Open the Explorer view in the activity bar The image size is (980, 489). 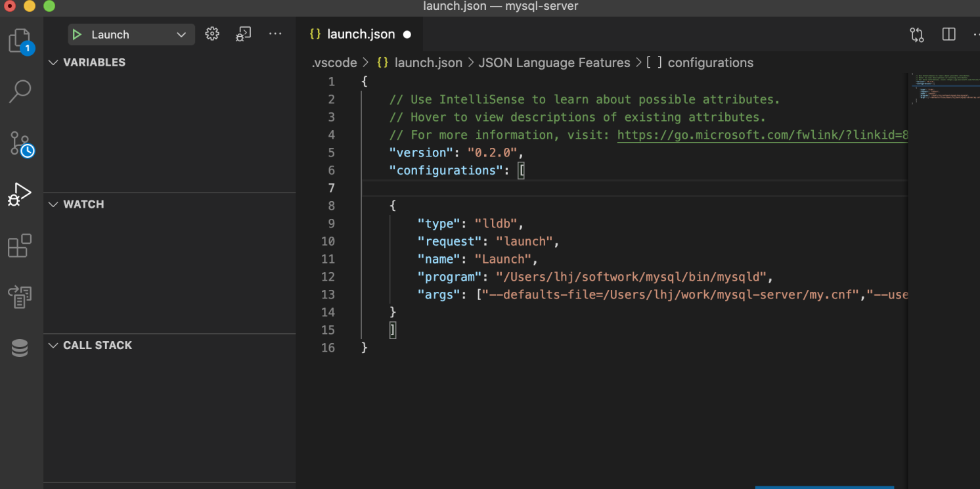(20, 41)
